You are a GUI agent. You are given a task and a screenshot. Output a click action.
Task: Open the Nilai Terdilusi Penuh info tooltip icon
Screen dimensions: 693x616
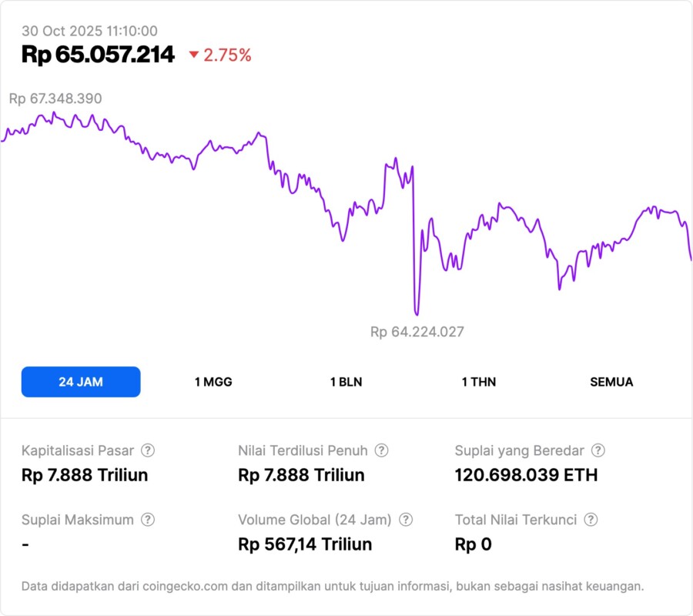381,450
